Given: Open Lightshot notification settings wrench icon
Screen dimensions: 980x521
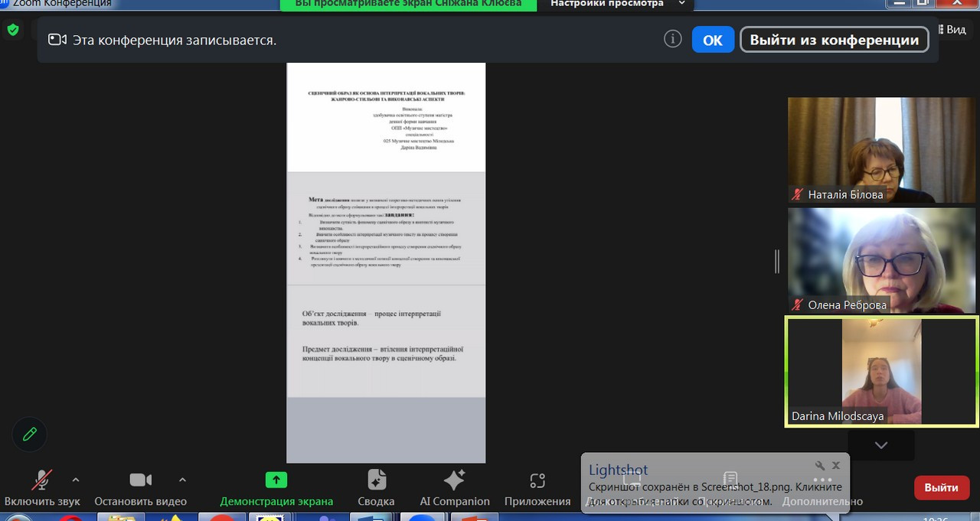Looking at the screenshot, I should coord(819,465).
